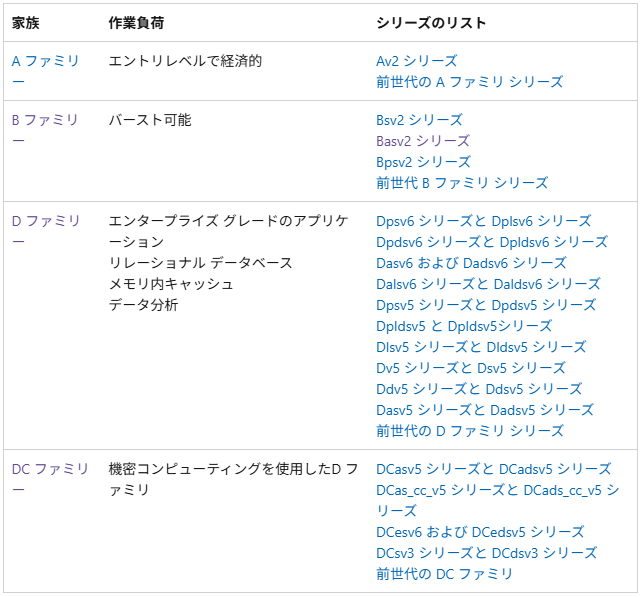Open DCasv5 シリーズと DCadsv5 シリーズ link
Viewport: 641px width, 597px height.
[493, 469]
